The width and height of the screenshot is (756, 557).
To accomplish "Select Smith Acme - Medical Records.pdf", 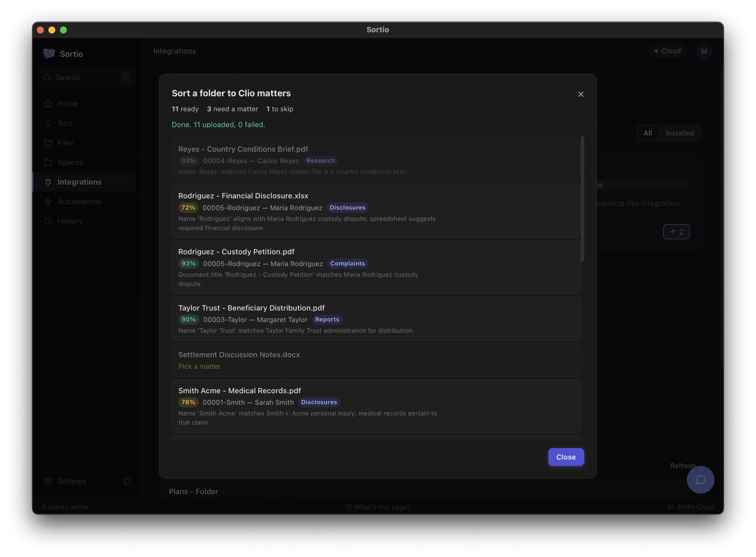I will pyautogui.click(x=376, y=406).
